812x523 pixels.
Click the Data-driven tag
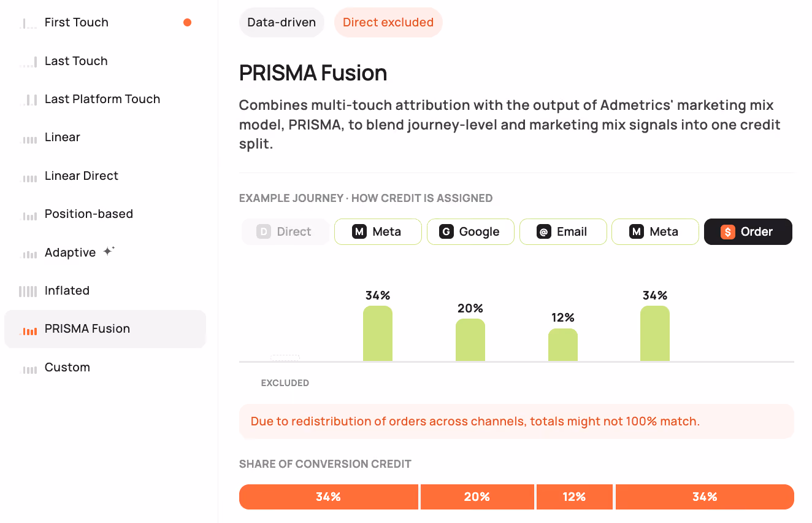282,23
